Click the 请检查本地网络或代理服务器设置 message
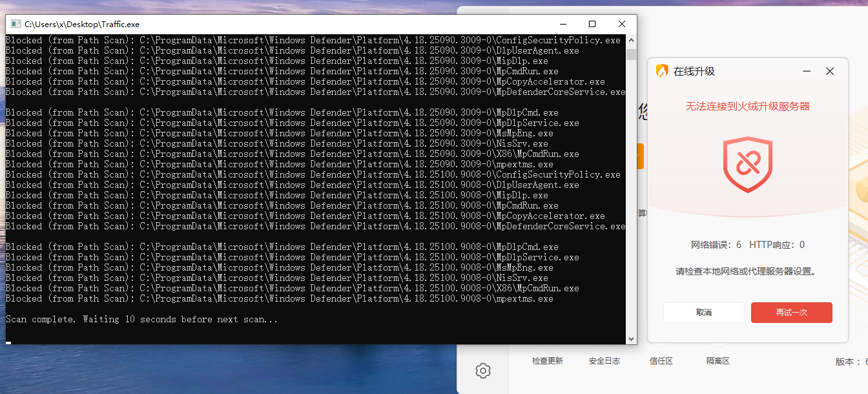Image resolution: width=868 pixels, height=394 pixels. point(747,272)
